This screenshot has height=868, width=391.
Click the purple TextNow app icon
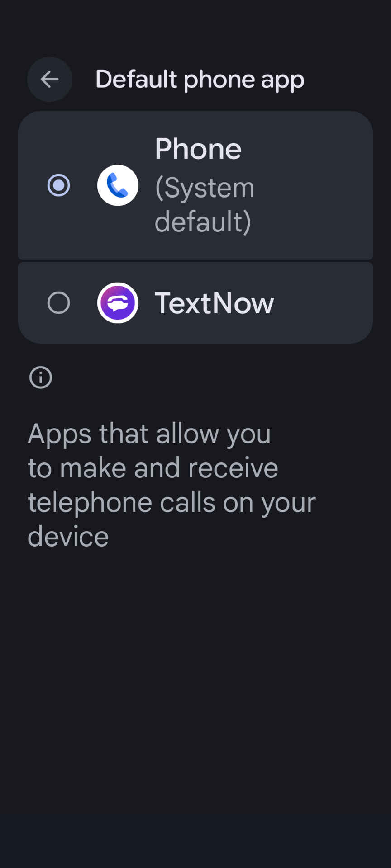click(118, 303)
